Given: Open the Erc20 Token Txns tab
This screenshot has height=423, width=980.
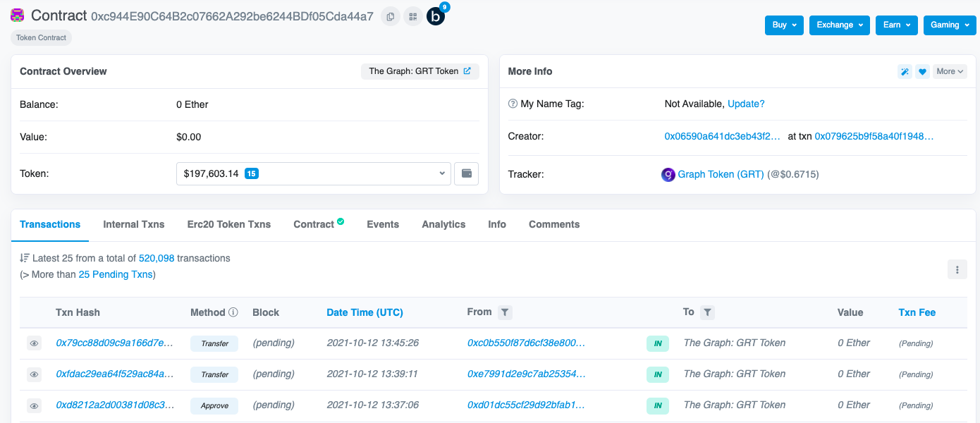Looking at the screenshot, I should click(228, 224).
